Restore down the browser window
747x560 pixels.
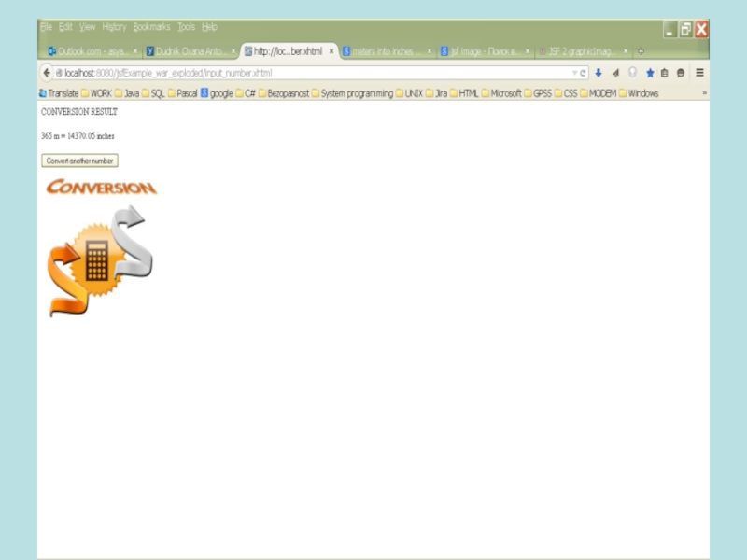click(685, 30)
